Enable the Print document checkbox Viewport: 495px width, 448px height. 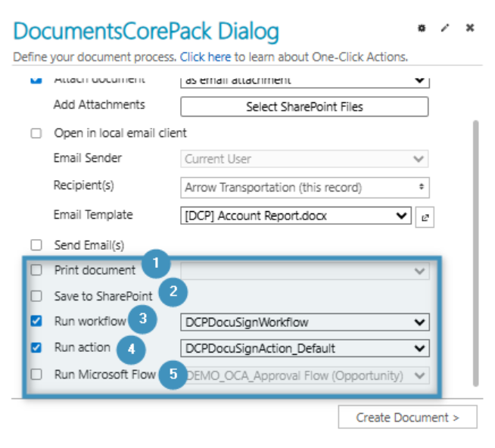(36, 270)
